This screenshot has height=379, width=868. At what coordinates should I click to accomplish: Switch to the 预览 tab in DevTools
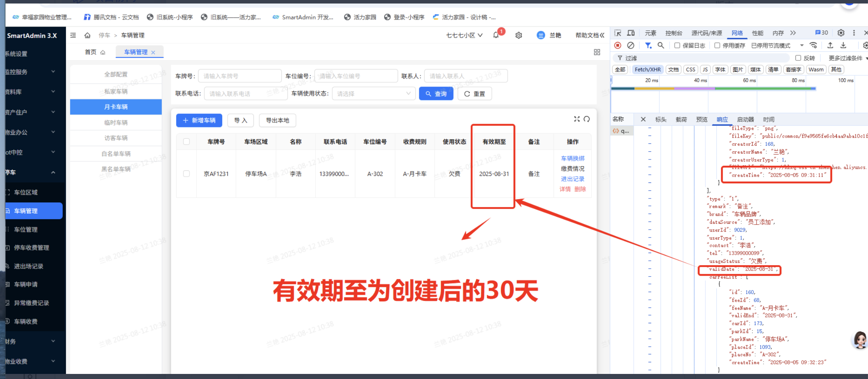701,120
